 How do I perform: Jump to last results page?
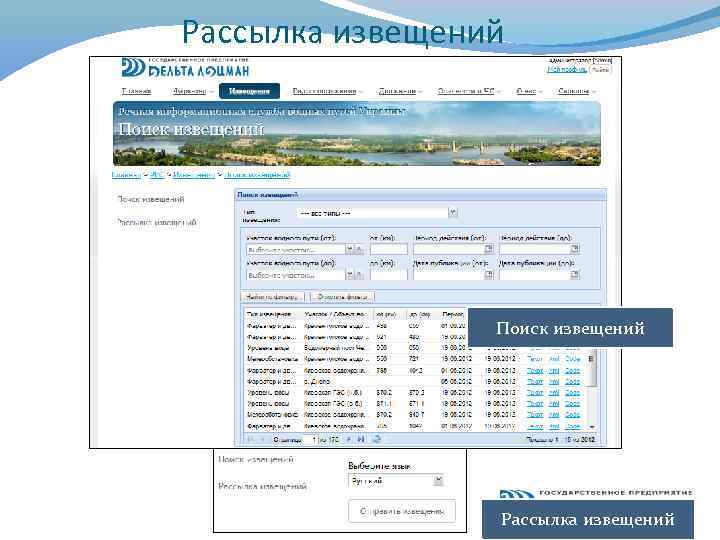click(361, 439)
